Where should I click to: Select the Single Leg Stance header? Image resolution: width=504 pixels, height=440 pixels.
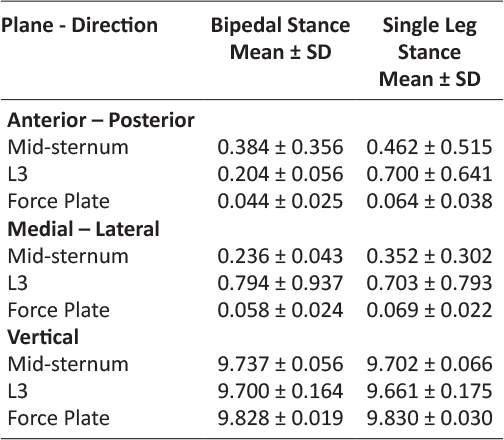click(429, 52)
